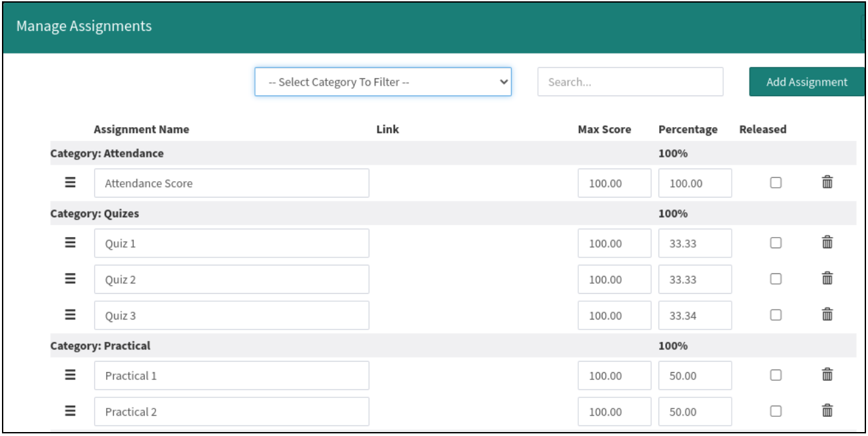Enable Released for Quiz 3
The width and height of the screenshot is (868, 436).
[776, 315]
